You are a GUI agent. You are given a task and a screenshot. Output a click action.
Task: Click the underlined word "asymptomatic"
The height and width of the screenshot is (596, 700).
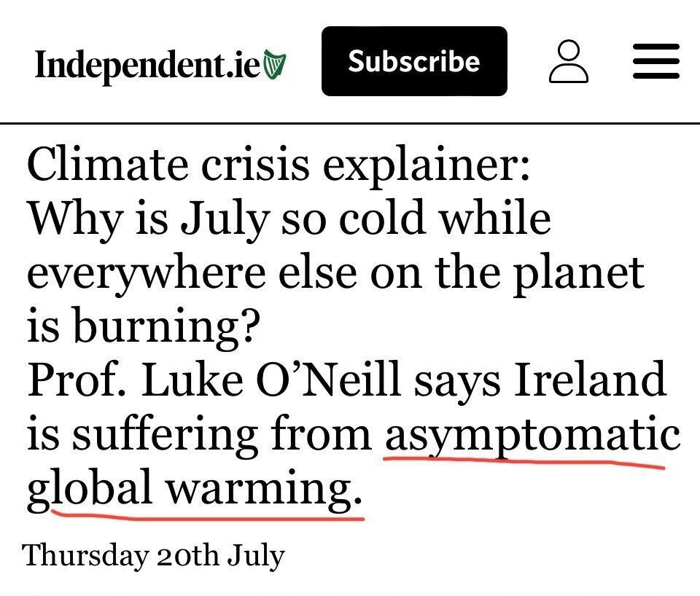click(x=532, y=434)
